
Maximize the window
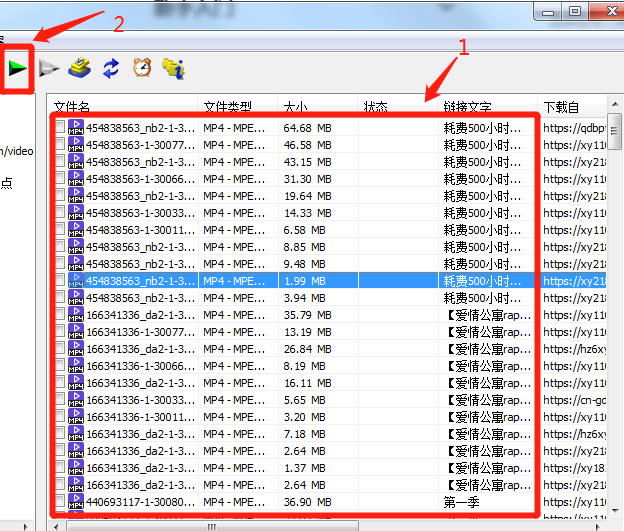(575, 11)
